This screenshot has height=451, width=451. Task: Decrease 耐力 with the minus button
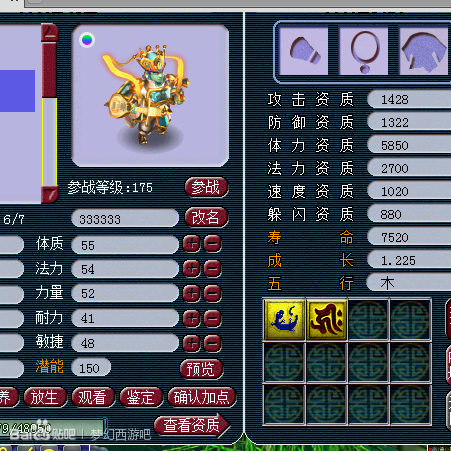pos(212,318)
